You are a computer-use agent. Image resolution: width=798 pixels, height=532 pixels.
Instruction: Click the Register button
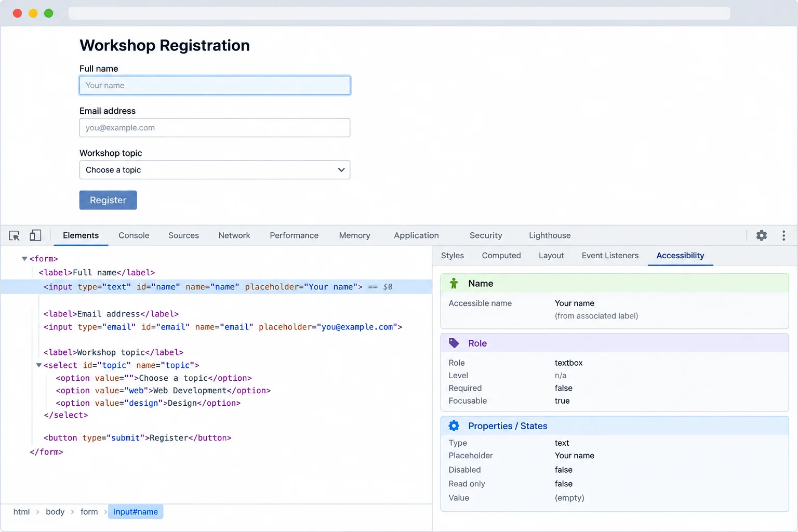[x=108, y=200]
